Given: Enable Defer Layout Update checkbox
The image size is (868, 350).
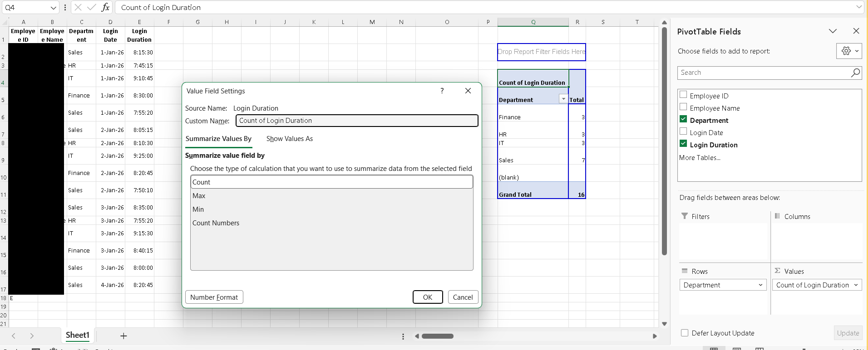Looking at the screenshot, I should tap(685, 333).
